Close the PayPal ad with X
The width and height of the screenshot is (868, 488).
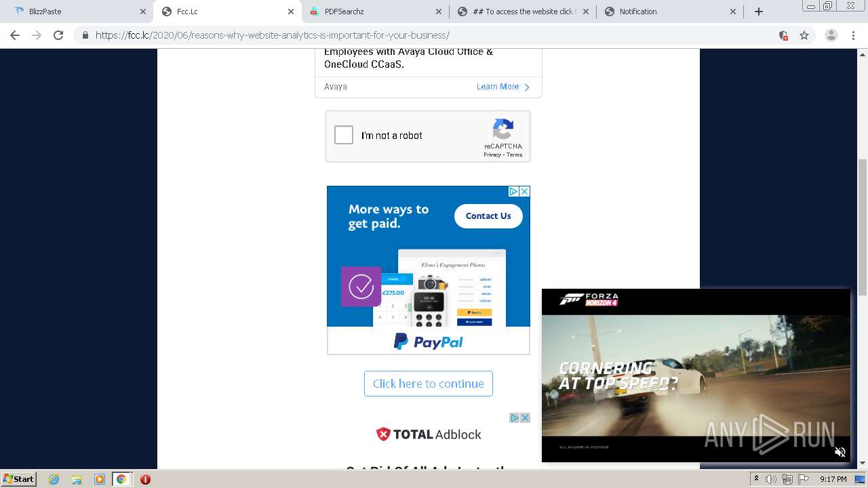pos(524,192)
